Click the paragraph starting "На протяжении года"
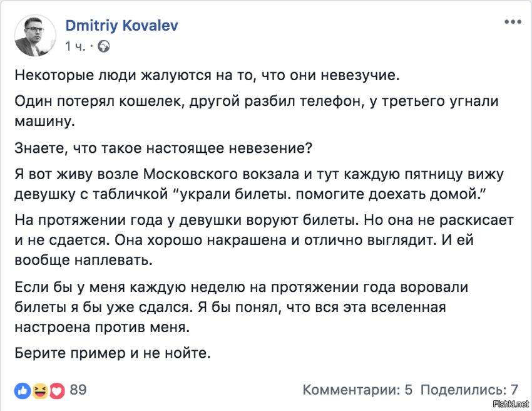 point(264,240)
